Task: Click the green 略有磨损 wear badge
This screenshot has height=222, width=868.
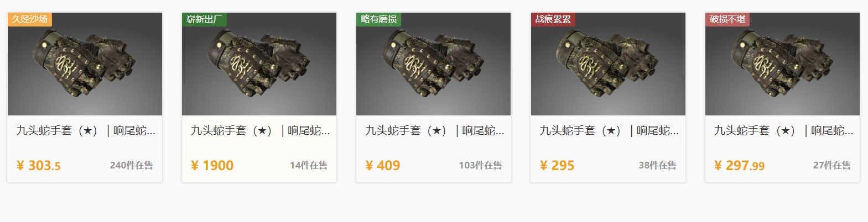Action: click(378, 19)
